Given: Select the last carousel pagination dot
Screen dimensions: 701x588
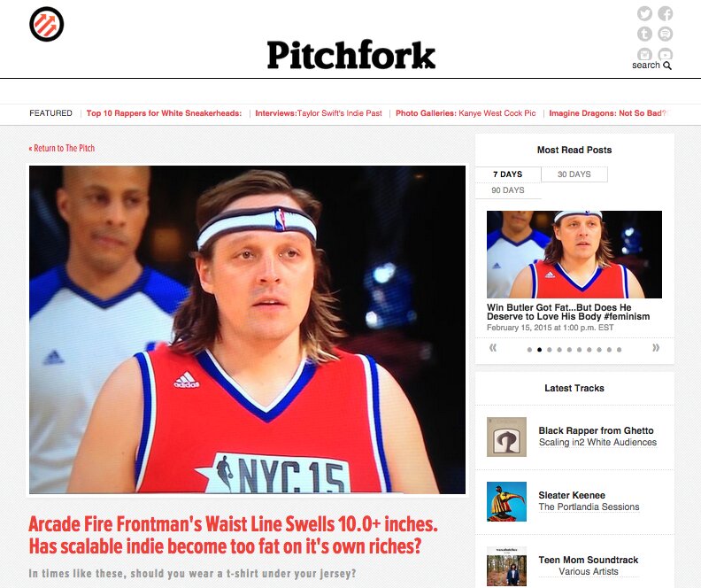Looking at the screenshot, I should click(x=620, y=350).
